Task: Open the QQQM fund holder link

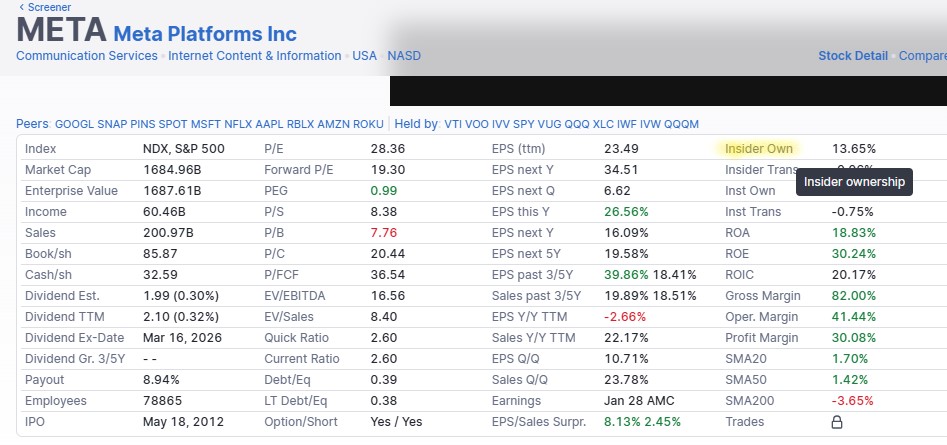Action: coord(682,124)
